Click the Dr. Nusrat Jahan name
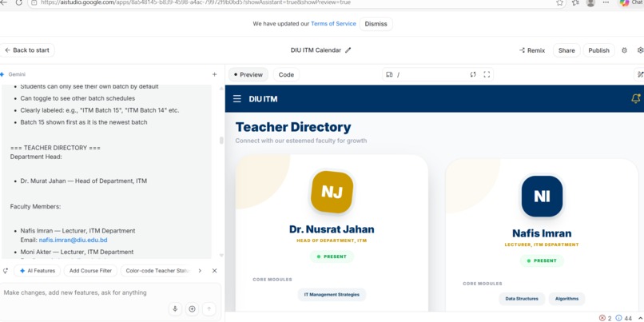The height and width of the screenshot is (322, 644). [332, 229]
